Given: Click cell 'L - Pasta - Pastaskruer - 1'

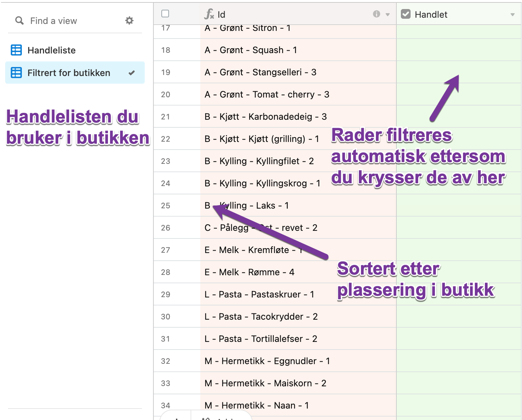Looking at the screenshot, I should [298, 294].
